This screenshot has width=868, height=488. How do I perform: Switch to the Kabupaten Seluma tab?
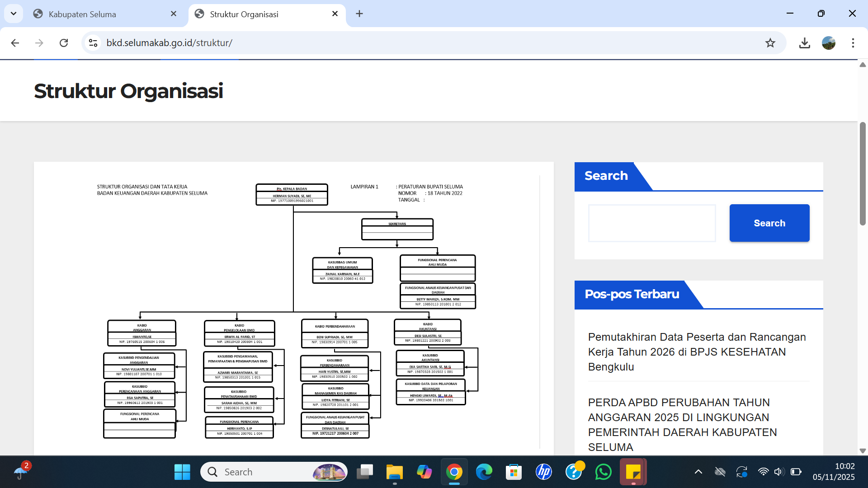[99, 14]
